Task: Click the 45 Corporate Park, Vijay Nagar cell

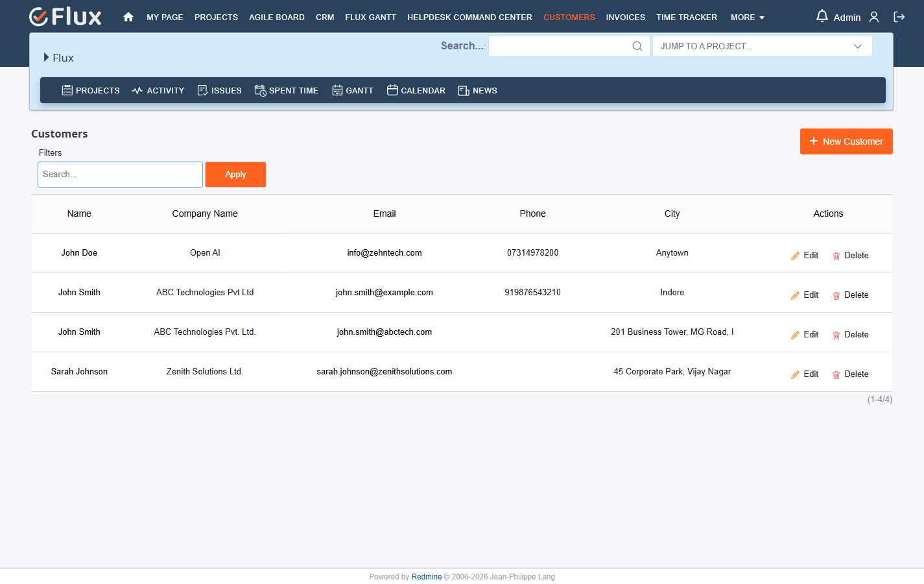Action: click(x=672, y=372)
